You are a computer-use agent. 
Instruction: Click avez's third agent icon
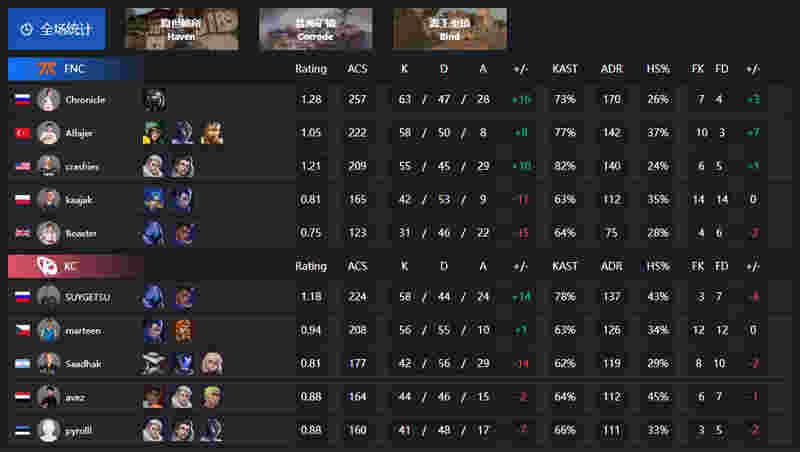[x=211, y=396]
